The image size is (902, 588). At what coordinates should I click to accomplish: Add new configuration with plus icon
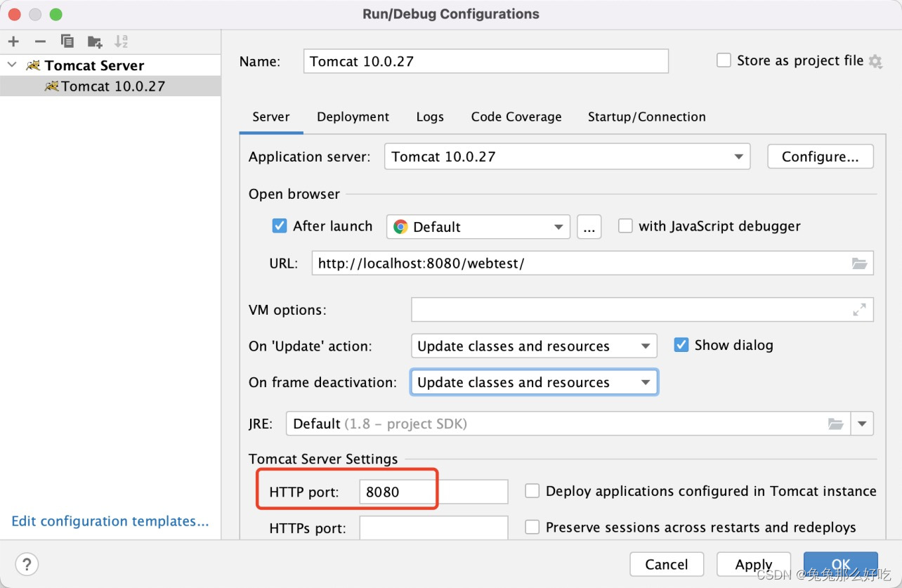[x=13, y=41]
